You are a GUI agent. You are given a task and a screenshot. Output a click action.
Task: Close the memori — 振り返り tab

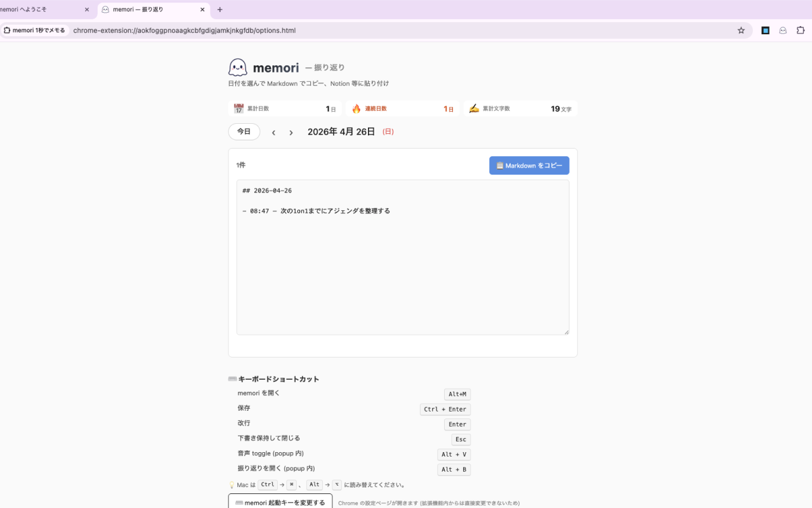202,10
